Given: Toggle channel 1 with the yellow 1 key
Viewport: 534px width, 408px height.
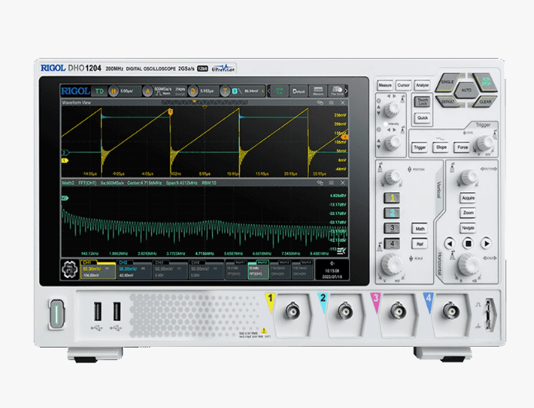Looking at the screenshot, I should 392,198.
